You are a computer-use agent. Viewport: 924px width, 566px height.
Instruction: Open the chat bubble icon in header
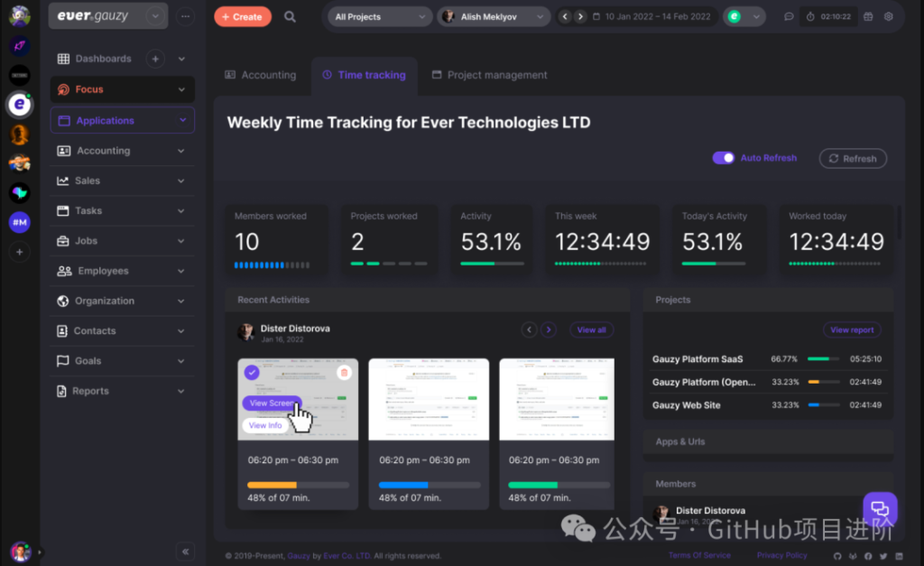789,16
